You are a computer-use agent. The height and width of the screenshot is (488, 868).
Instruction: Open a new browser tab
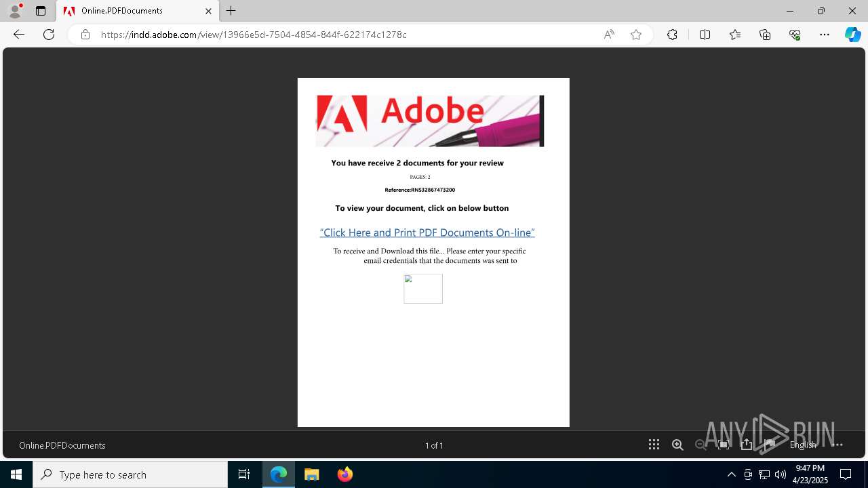(x=231, y=11)
